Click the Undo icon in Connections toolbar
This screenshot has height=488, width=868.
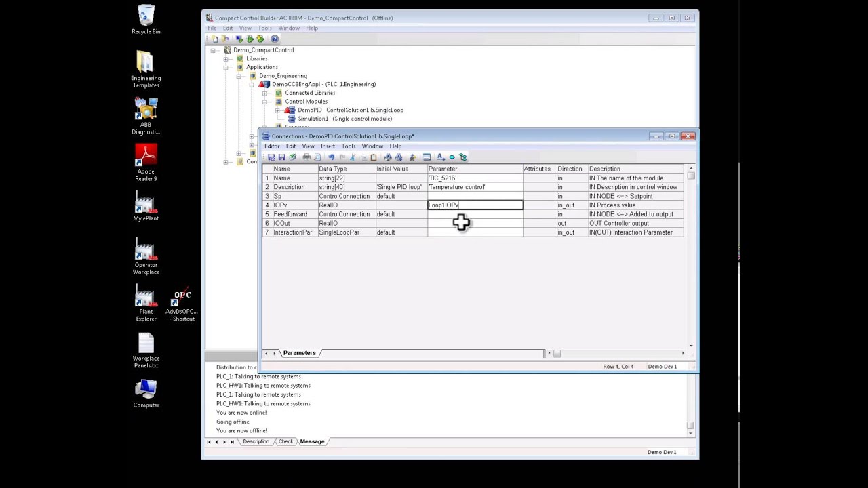coord(331,157)
